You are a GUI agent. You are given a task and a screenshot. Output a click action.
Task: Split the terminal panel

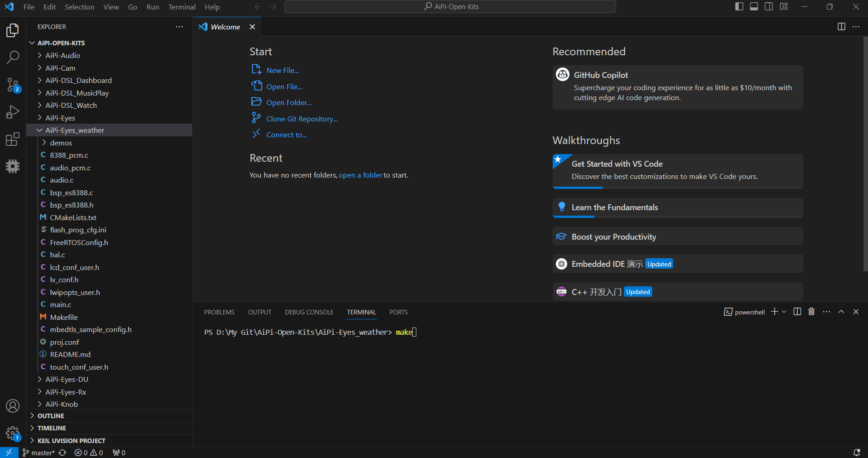tap(797, 312)
